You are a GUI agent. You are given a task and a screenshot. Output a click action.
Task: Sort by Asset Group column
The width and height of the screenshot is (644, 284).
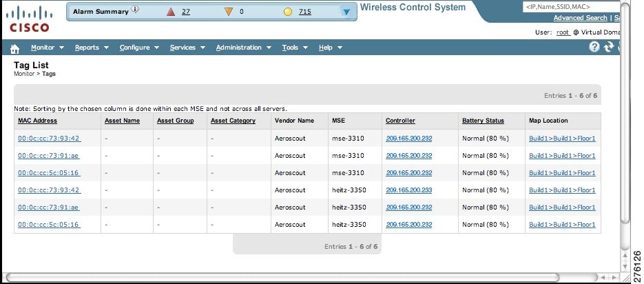tap(175, 121)
